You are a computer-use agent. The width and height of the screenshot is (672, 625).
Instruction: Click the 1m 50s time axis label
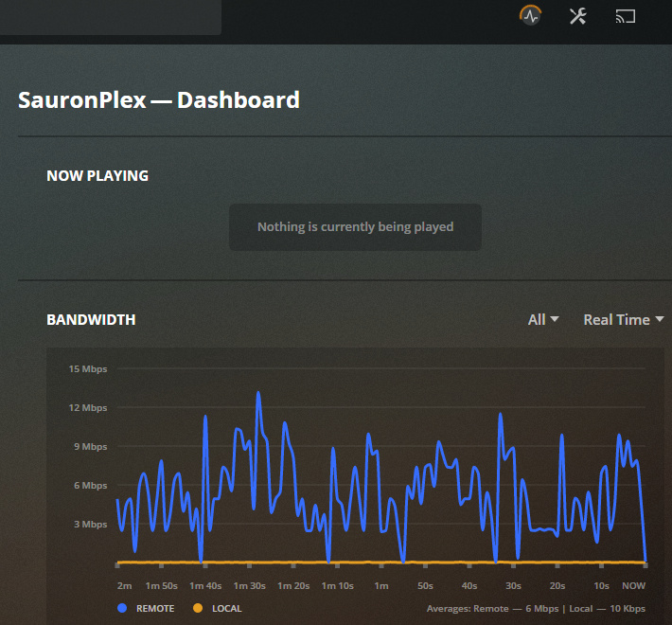tap(161, 585)
